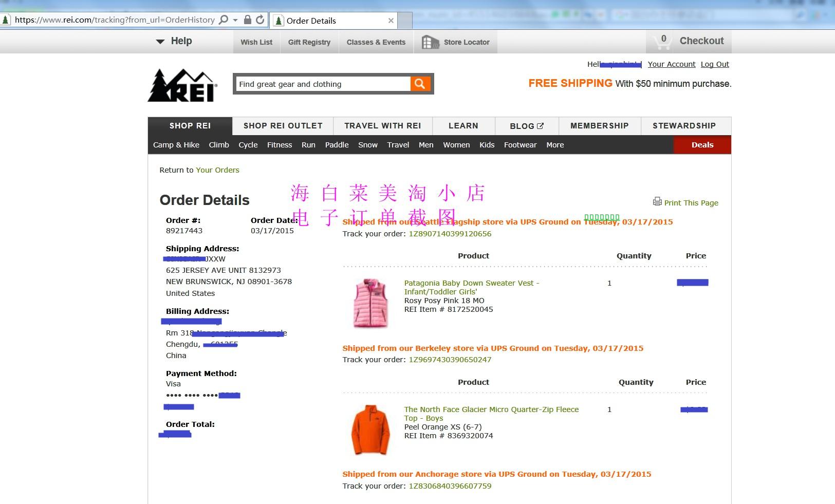Viewport: 835px width, 504px height.
Task: Click into the Find great gear search field
Action: (323, 84)
